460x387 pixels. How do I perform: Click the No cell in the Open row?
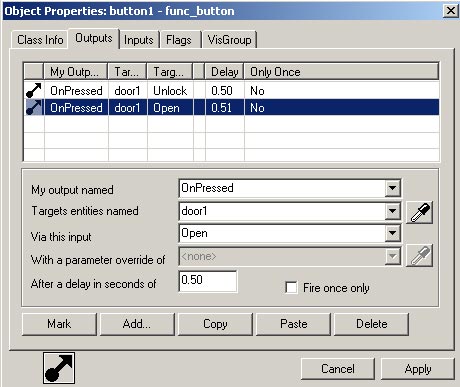point(341,108)
